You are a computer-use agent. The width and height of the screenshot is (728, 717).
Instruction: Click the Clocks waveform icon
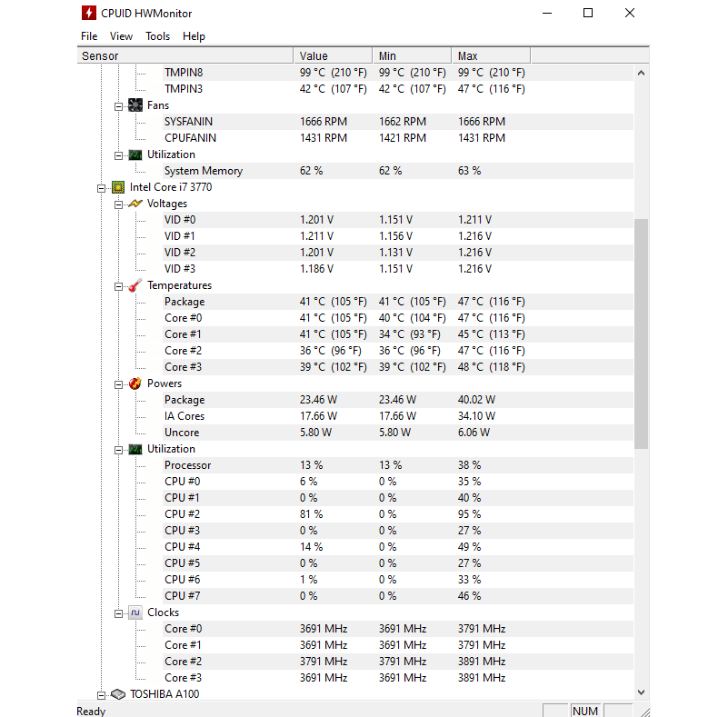coord(135,612)
